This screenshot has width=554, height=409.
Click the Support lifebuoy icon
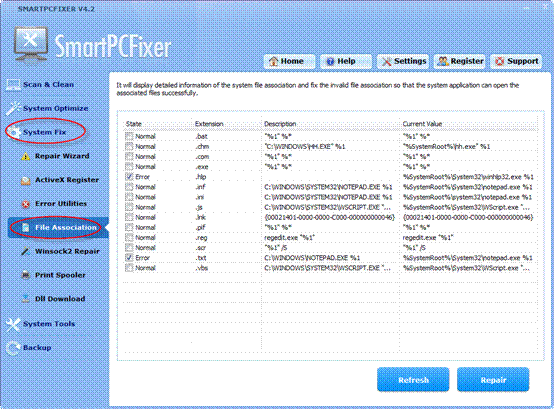pos(500,61)
